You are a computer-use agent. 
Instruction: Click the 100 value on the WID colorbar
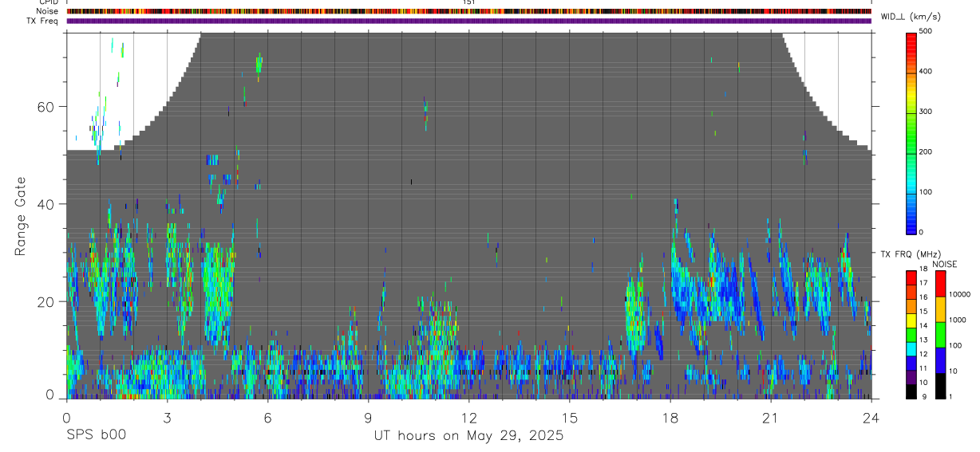coord(926,192)
